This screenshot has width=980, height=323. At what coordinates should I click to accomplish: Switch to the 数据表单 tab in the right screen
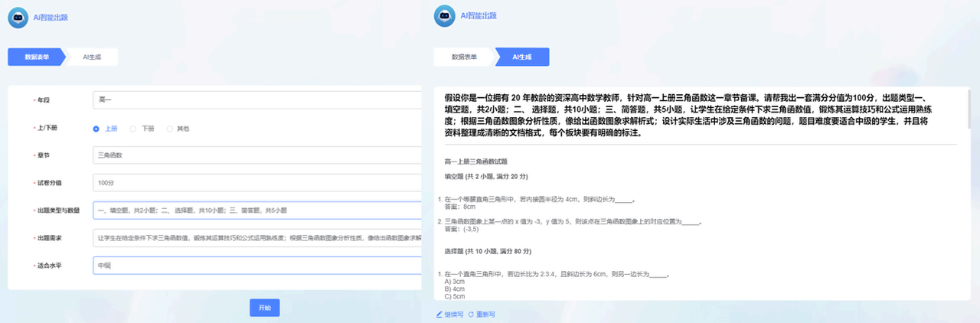pos(464,57)
